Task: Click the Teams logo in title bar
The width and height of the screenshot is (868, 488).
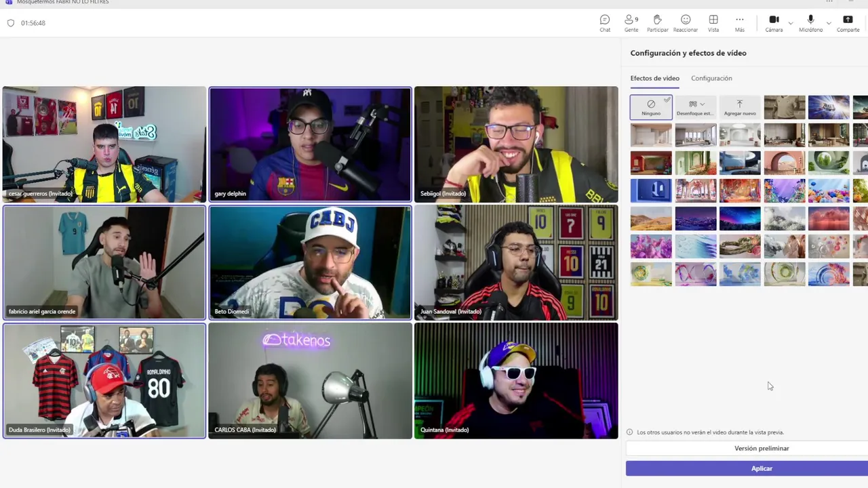Action: point(9,2)
